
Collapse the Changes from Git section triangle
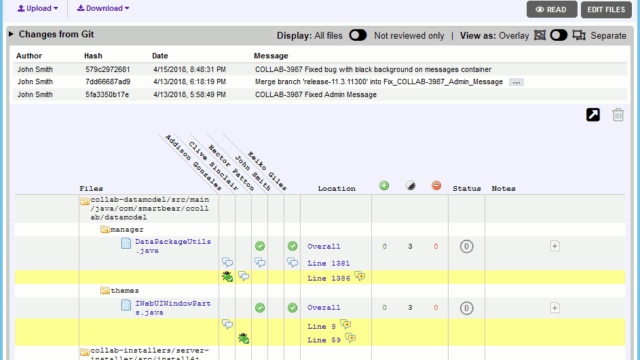coord(11,34)
